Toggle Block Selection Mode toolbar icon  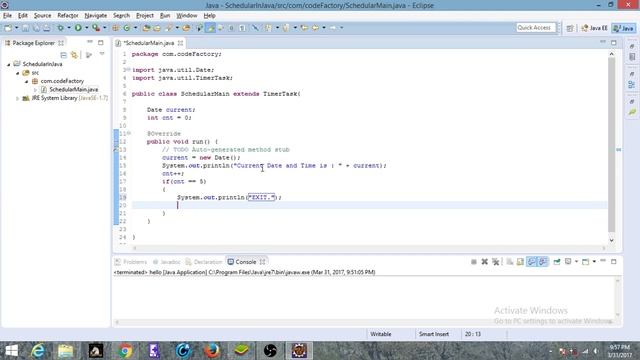click(x=231, y=28)
